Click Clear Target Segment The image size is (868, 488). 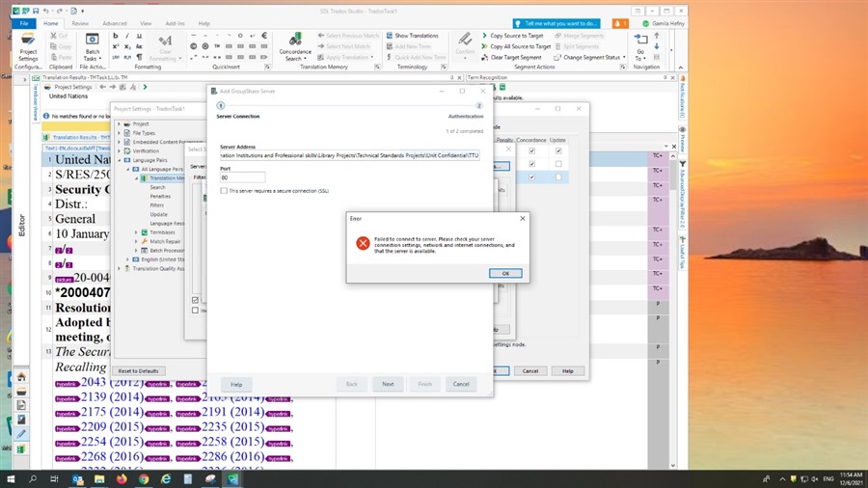[x=511, y=57]
